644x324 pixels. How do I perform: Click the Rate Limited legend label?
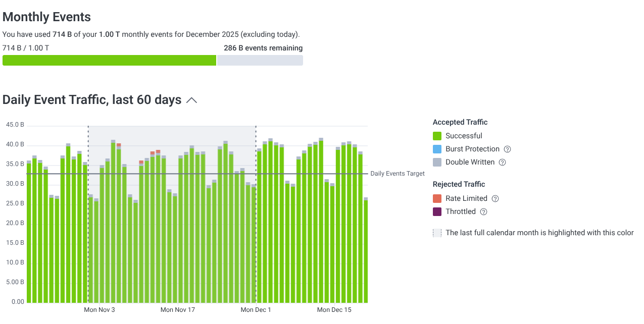click(466, 199)
